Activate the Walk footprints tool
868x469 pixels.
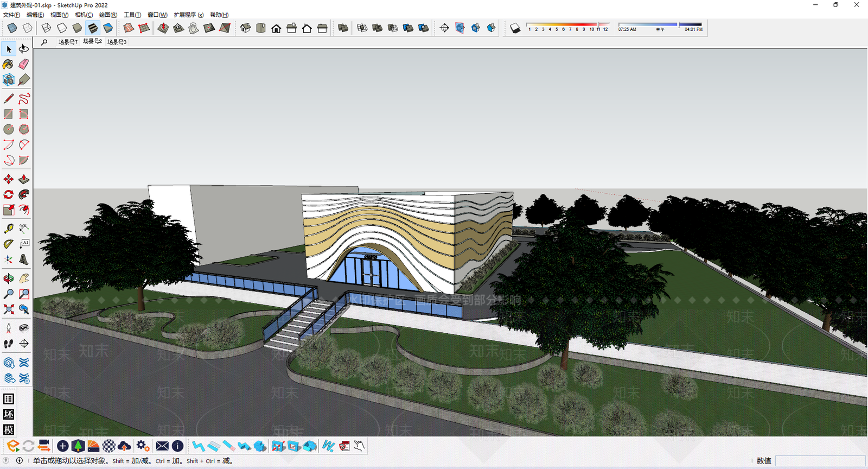point(8,344)
